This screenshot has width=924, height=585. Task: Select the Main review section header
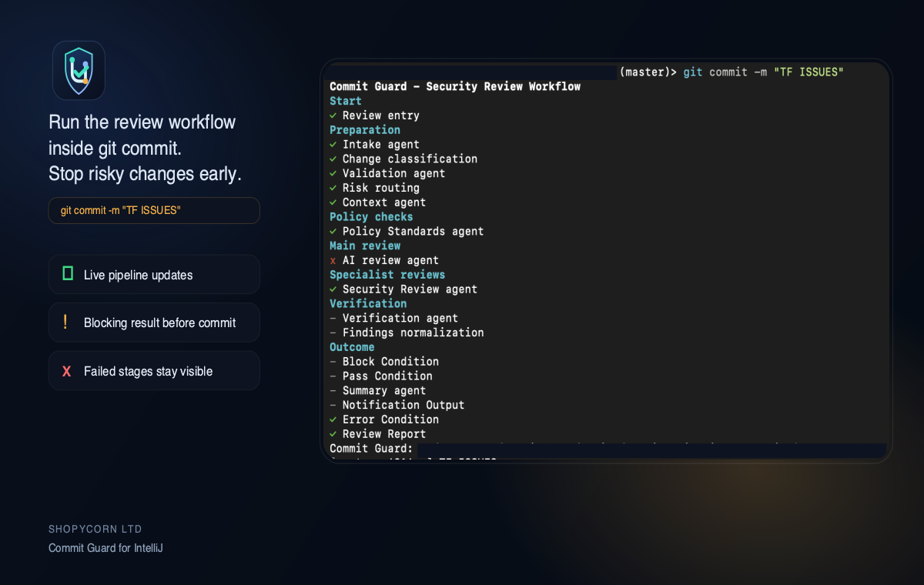pos(364,246)
